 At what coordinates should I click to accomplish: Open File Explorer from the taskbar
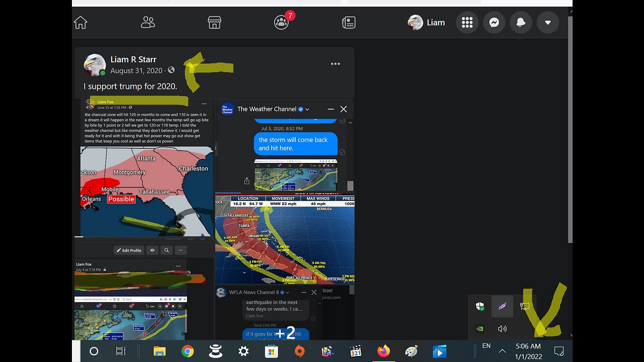click(x=159, y=351)
